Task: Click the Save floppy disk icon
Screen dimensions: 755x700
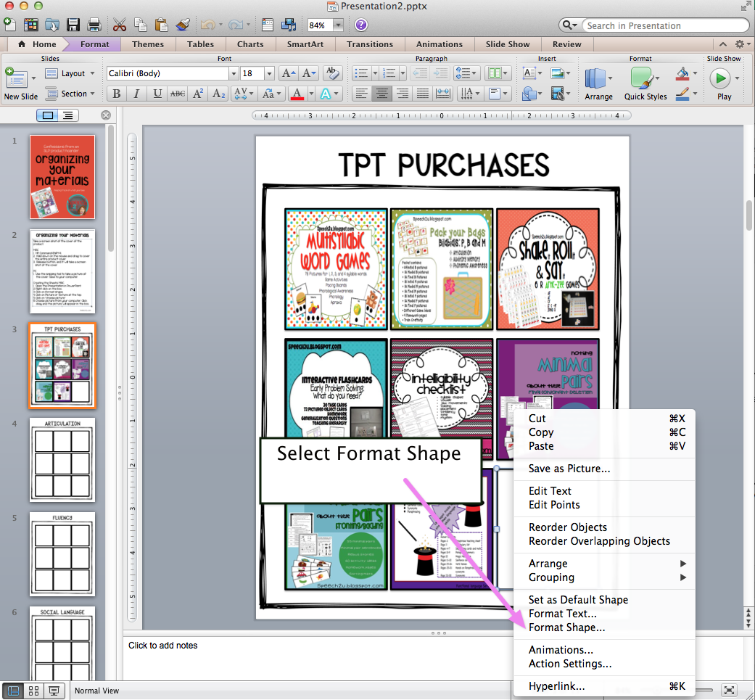Action: click(x=73, y=25)
